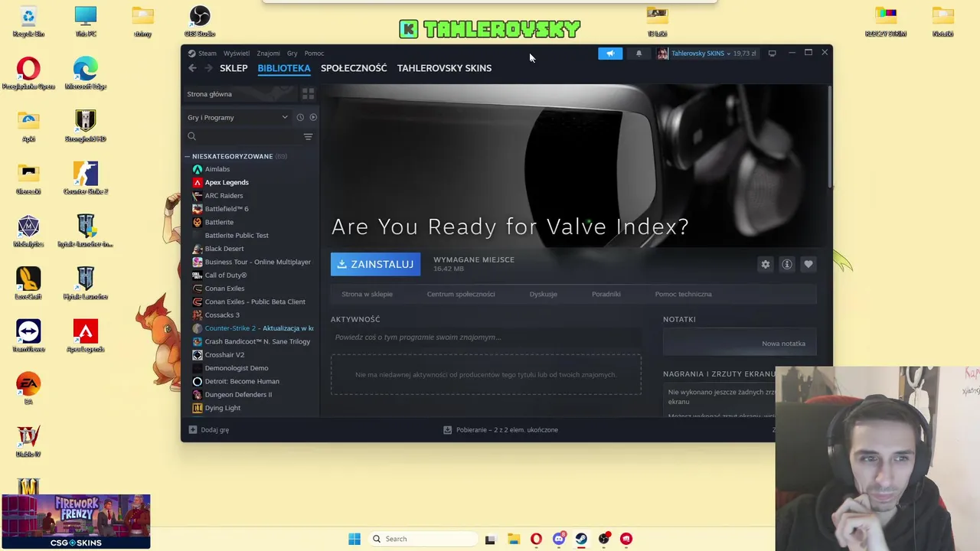Open Centrum społeczności link

(x=461, y=294)
